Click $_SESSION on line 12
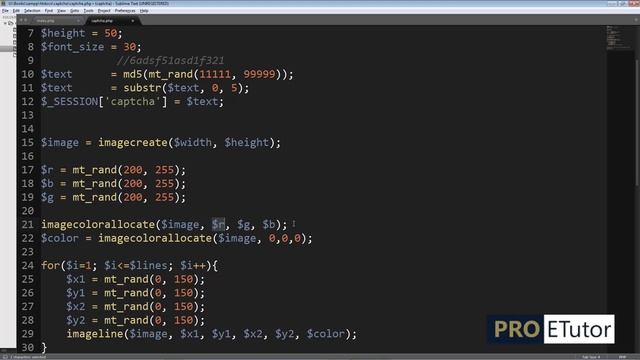640x360 pixels. coord(69,102)
